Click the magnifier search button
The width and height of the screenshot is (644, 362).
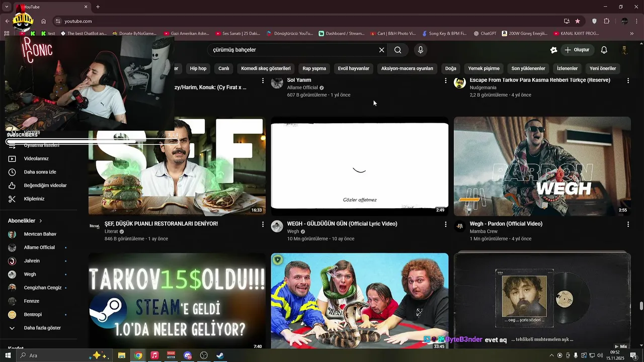pos(397,50)
